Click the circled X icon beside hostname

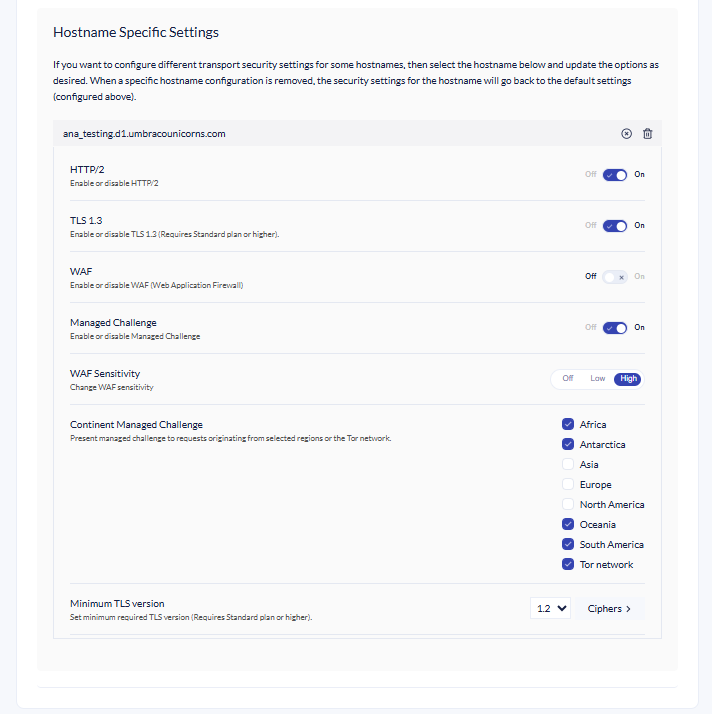(627, 134)
